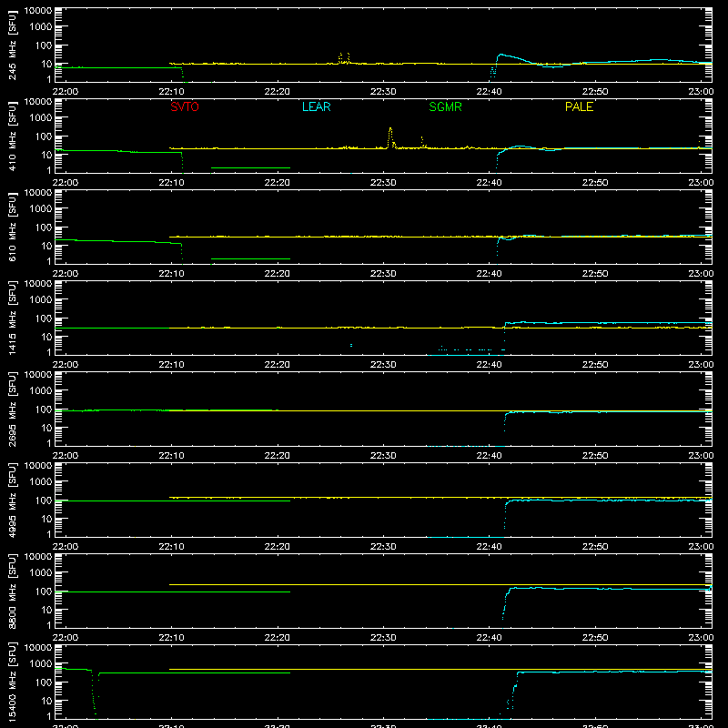Click the 22:40 tick label under 410 MHz plot
728x728 pixels.
point(489,183)
